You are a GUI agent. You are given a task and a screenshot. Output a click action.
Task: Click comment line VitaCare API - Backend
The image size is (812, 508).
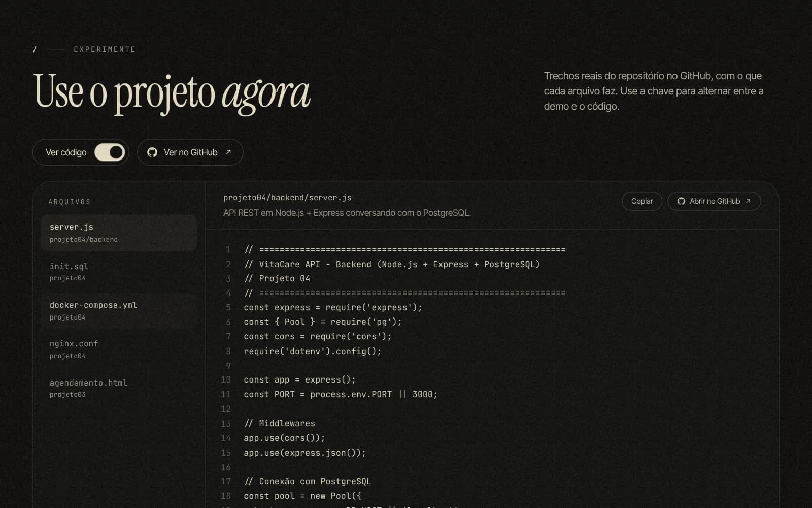[x=392, y=264]
